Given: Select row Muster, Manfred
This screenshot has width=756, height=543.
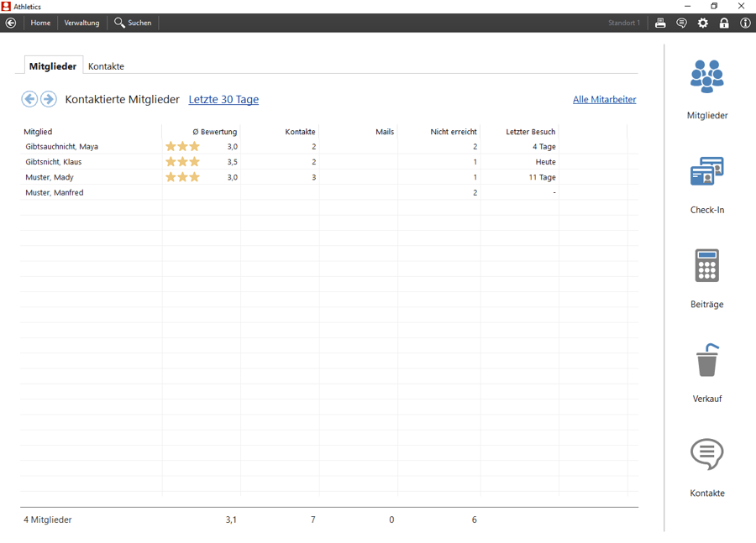Looking at the screenshot, I should (x=328, y=193).
